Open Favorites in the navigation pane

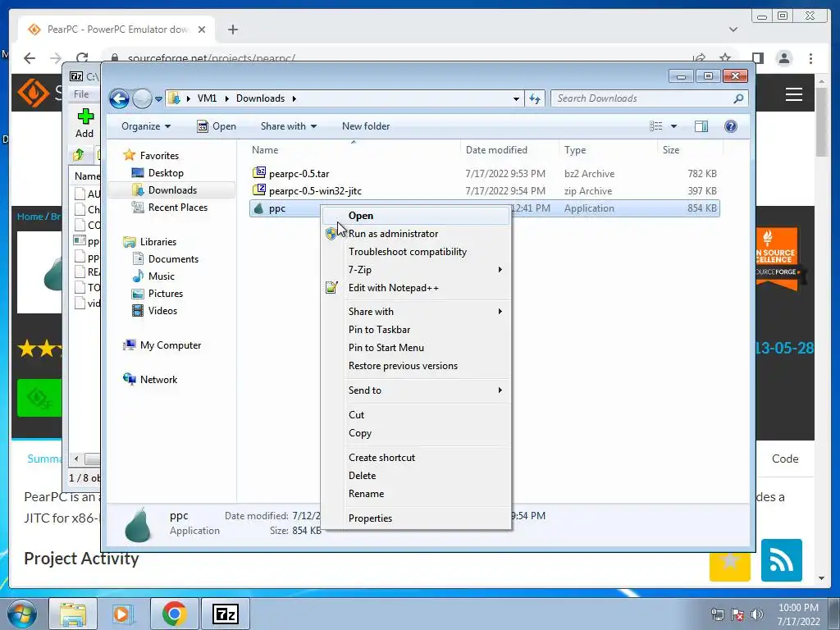pyautogui.click(x=159, y=155)
